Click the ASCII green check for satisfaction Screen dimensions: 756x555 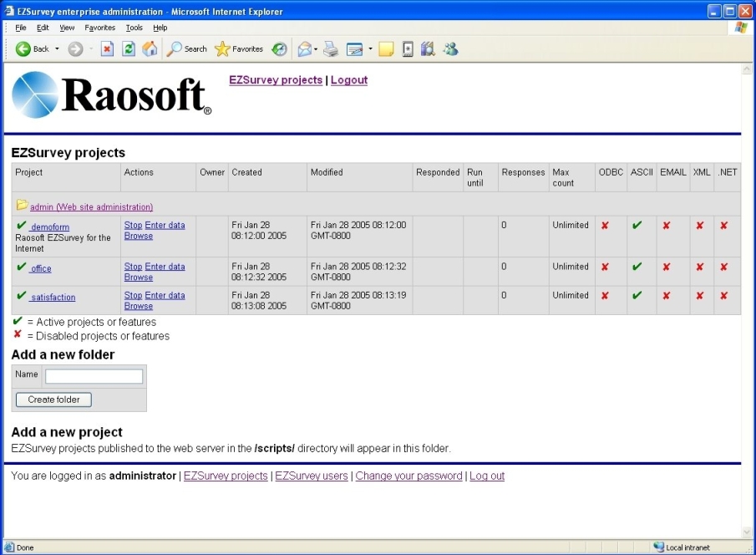pos(637,295)
